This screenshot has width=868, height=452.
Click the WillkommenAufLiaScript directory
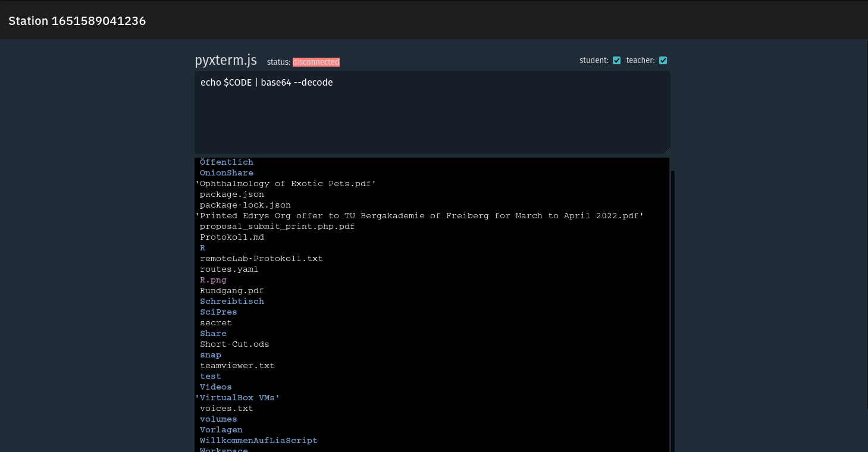coord(258,441)
